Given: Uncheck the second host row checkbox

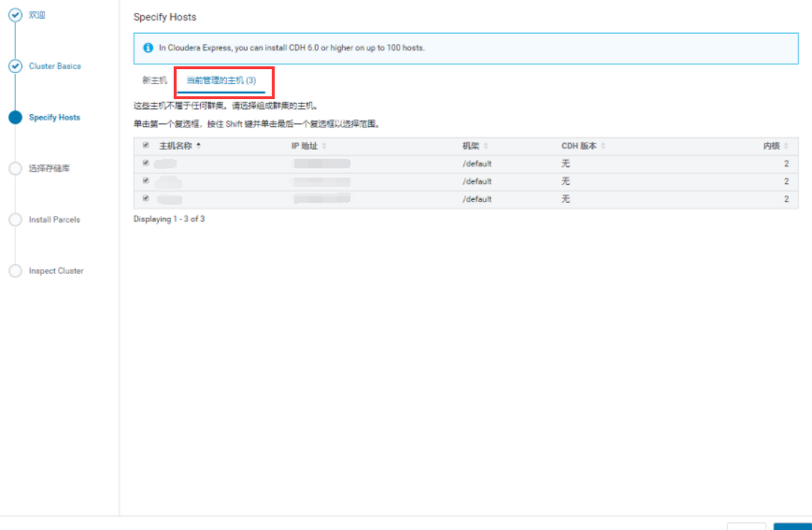Looking at the screenshot, I should pyautogui.click(x=146, y=180).
